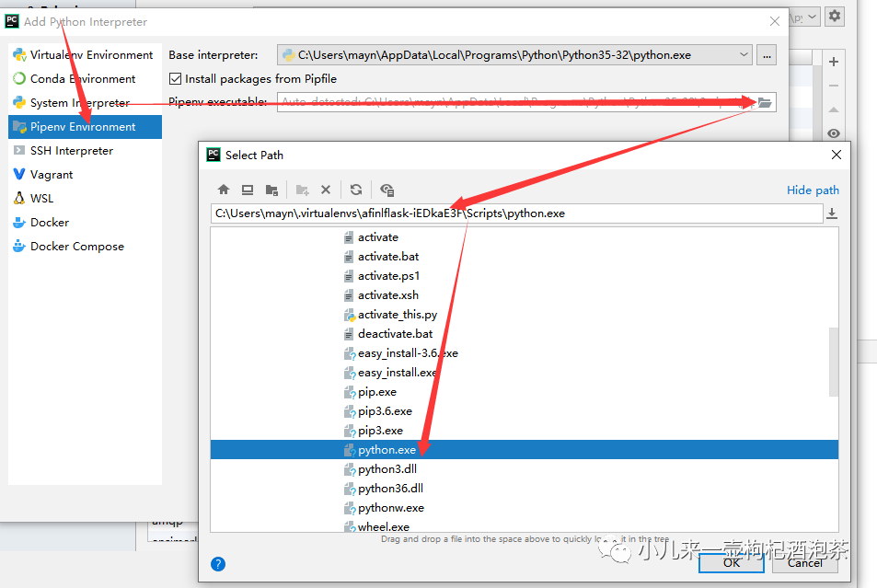Select Vagrant interpreter option
The image size is (877, 588).
coord(85,175)
